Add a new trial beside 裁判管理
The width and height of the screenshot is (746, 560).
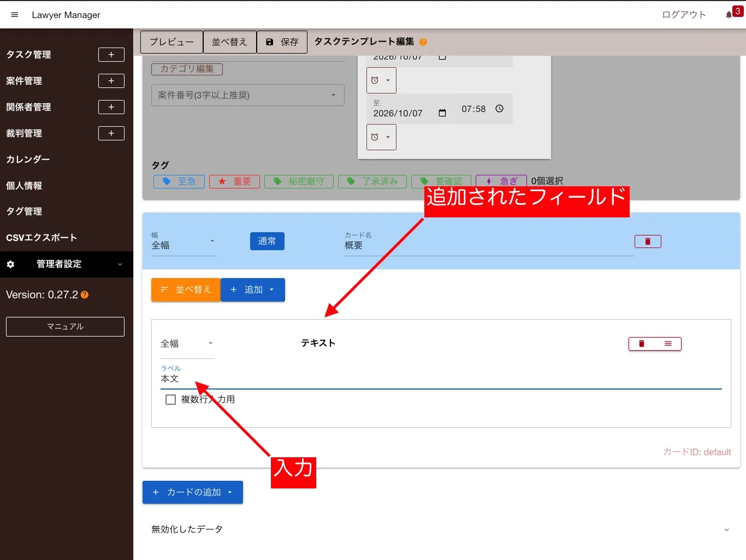pyautogui.click(x=111, y=133)
